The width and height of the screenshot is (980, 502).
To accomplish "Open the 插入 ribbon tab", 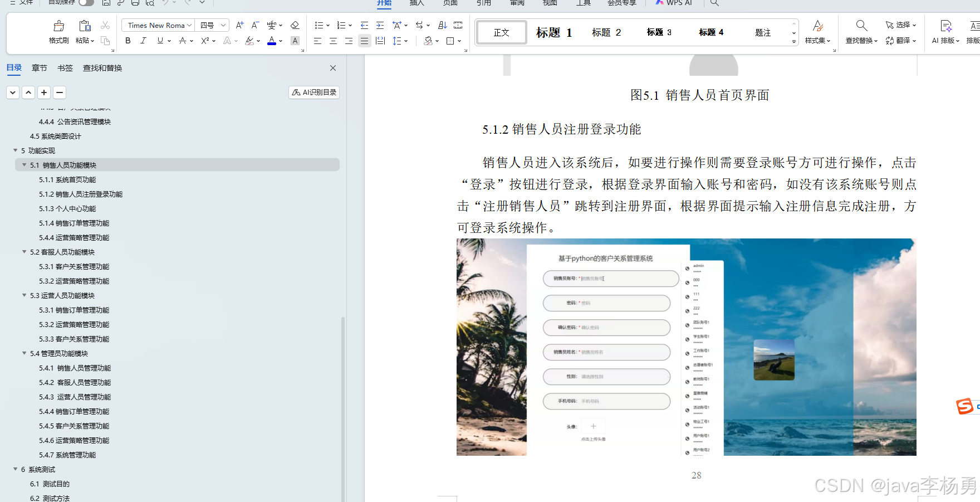I will pos(416,3).
